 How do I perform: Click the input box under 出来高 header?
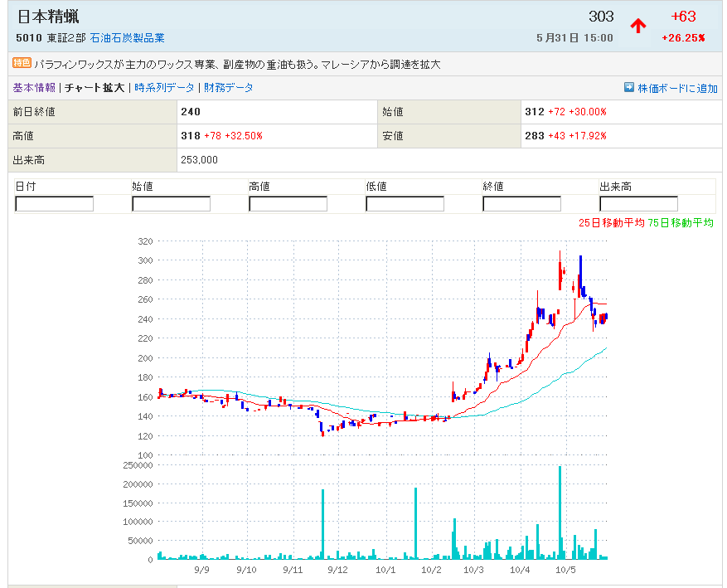point(638,204)
